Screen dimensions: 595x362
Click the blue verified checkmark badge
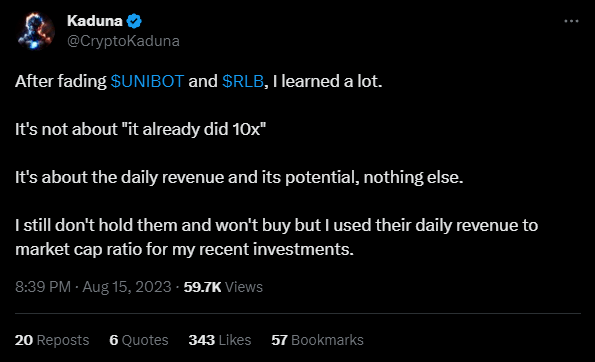click(x=134, y=21)
